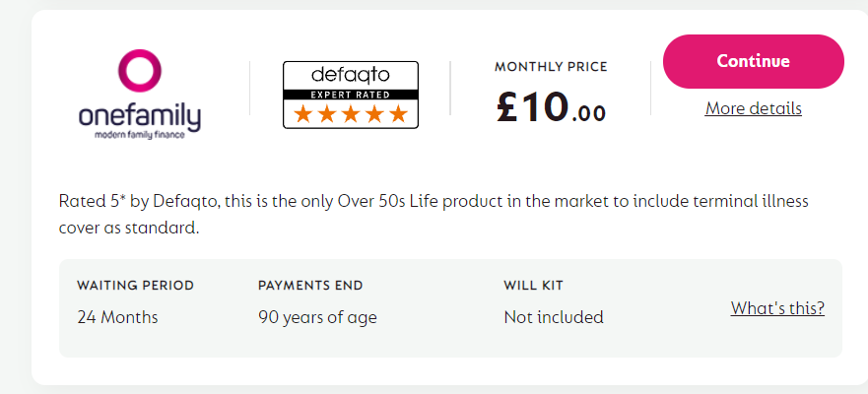Select the Not included will kit value
Viewport: 868px width, 394px height.
point(554,317)
